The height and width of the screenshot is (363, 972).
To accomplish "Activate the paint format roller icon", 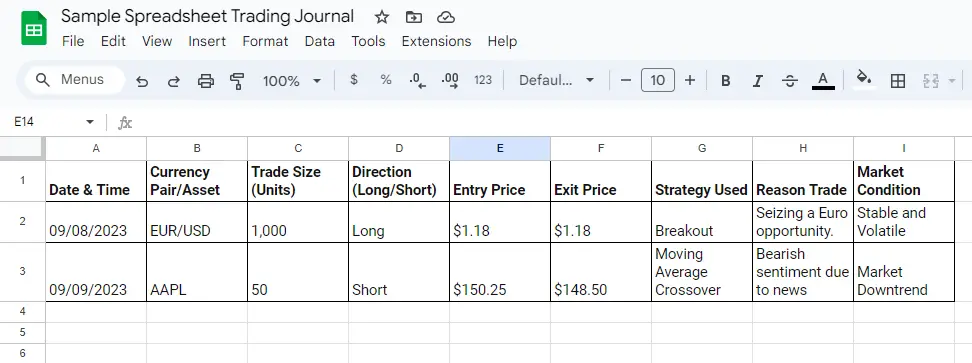I will pos(237,81).
